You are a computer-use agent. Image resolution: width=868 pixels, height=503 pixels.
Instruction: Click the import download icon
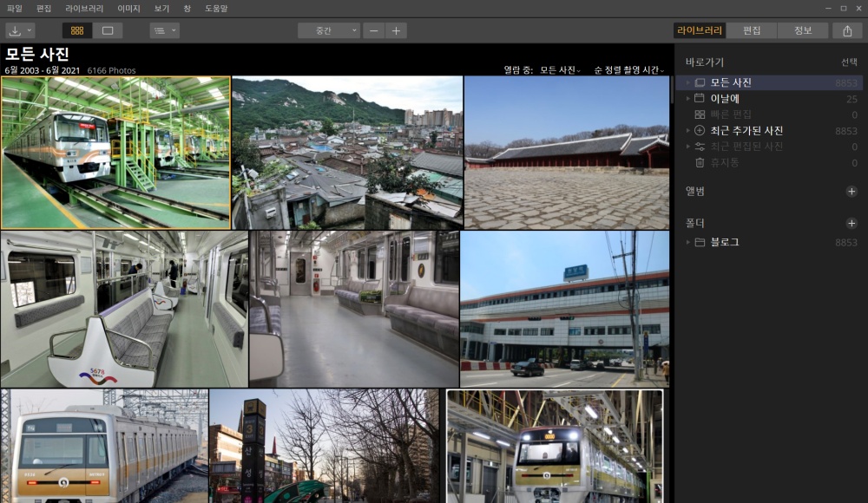point(15,31)
